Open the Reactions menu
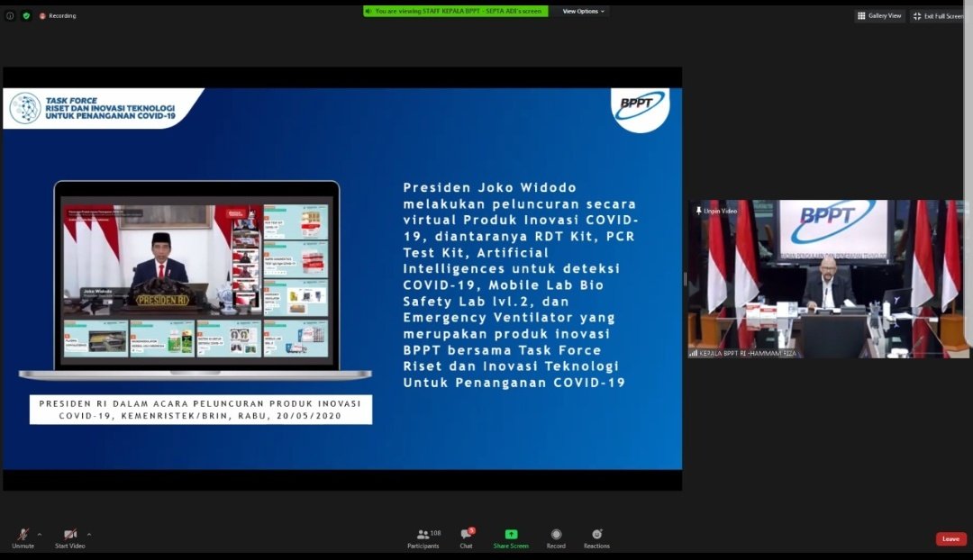The width and height of the screenshot is (973, 560). tap(596, 537)
